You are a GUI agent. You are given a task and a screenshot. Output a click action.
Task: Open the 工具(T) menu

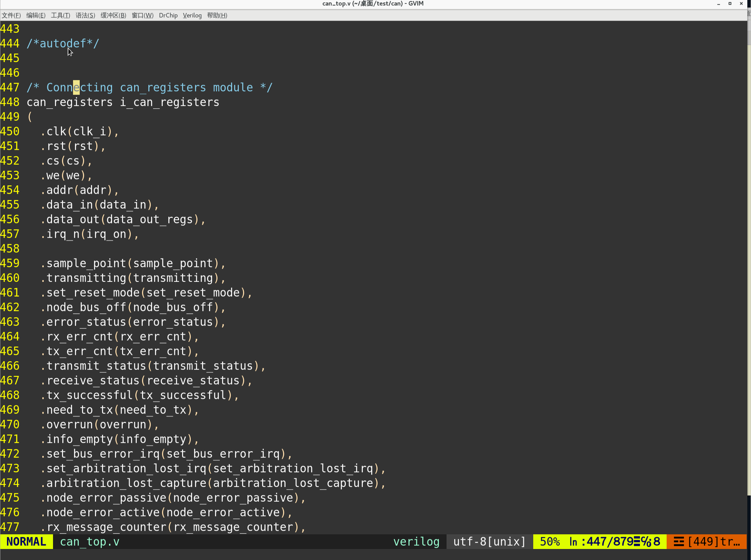tap(61, 15)
